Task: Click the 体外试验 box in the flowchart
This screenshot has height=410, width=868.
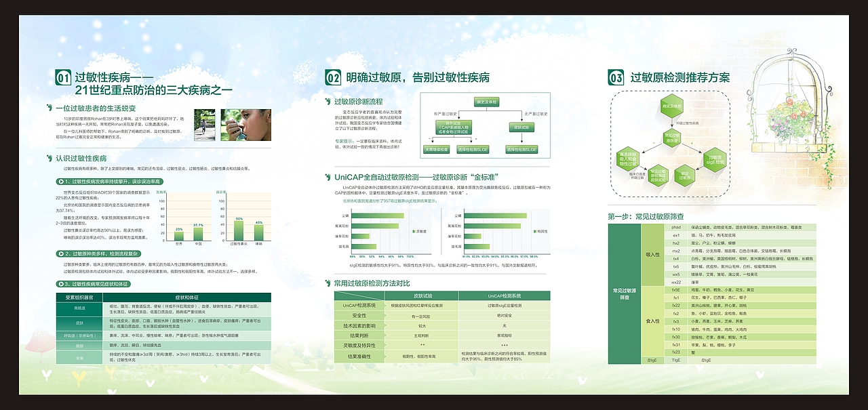Action: point(454,127)
